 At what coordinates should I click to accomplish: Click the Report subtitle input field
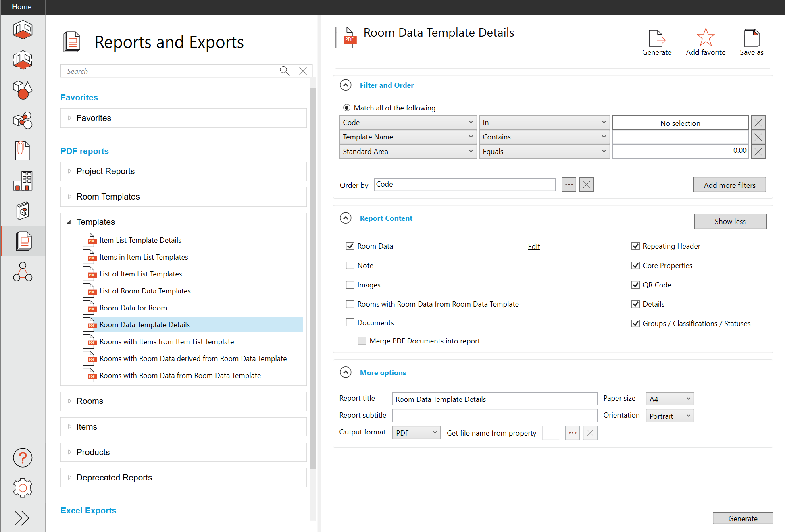click(494, 416)
